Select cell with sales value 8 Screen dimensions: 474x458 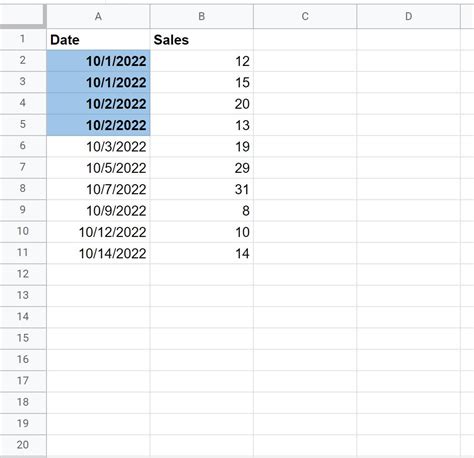coord(202,211)
